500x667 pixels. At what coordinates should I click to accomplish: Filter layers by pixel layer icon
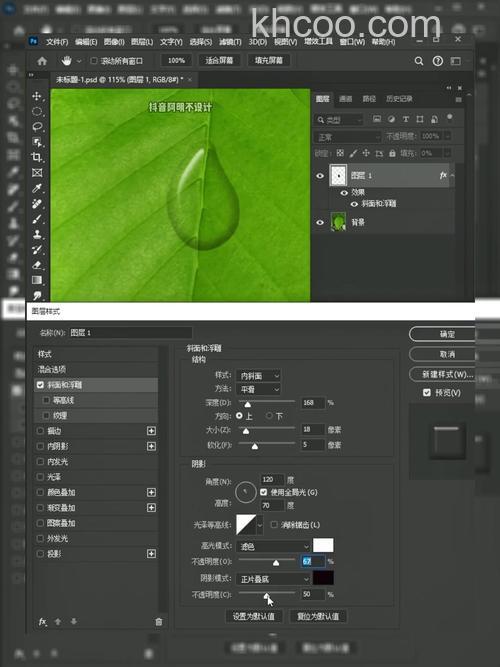[377, 119]
